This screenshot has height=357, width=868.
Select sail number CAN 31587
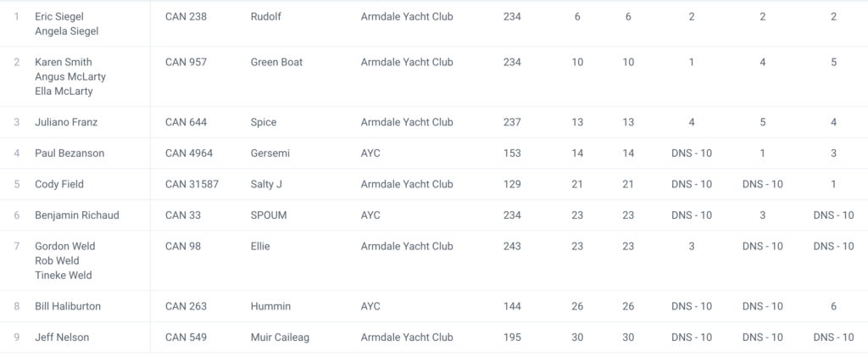pyautogui.click(x=192, y=184)
